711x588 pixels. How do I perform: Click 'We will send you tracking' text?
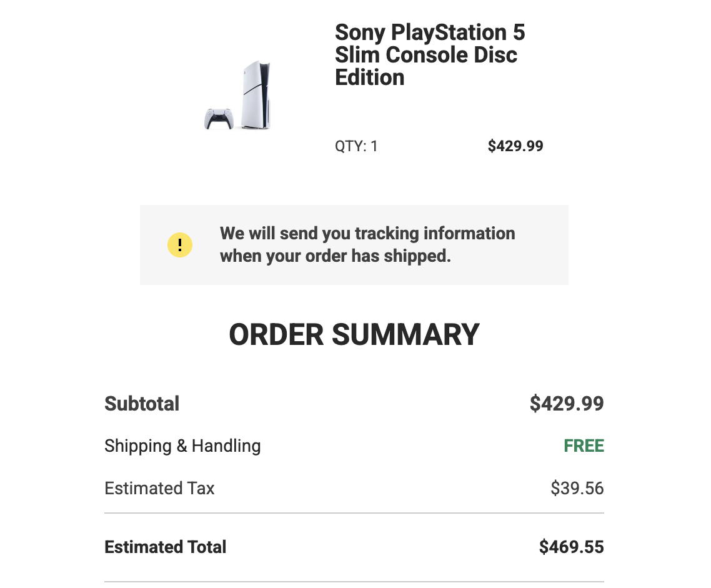click(x=319, y=234)
